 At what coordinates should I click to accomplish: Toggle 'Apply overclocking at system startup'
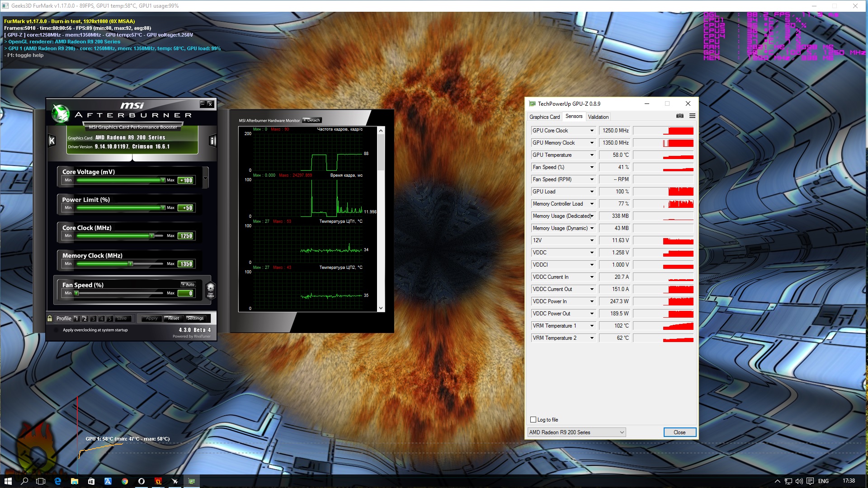tap(56, 330)
